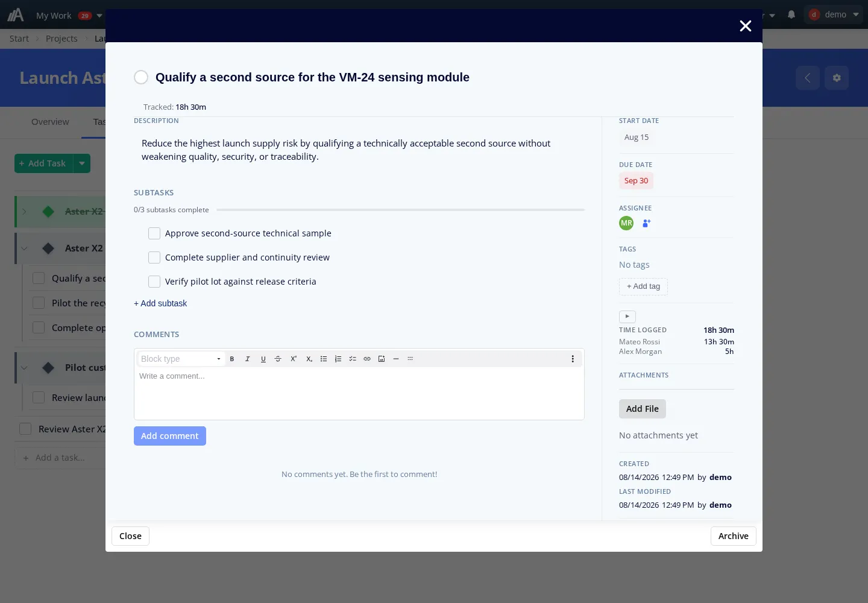Viewport: 868px width, 603px height.
Task: Check 'Verify pilot lot against release criteria'
Action: [x=154, y=282]
